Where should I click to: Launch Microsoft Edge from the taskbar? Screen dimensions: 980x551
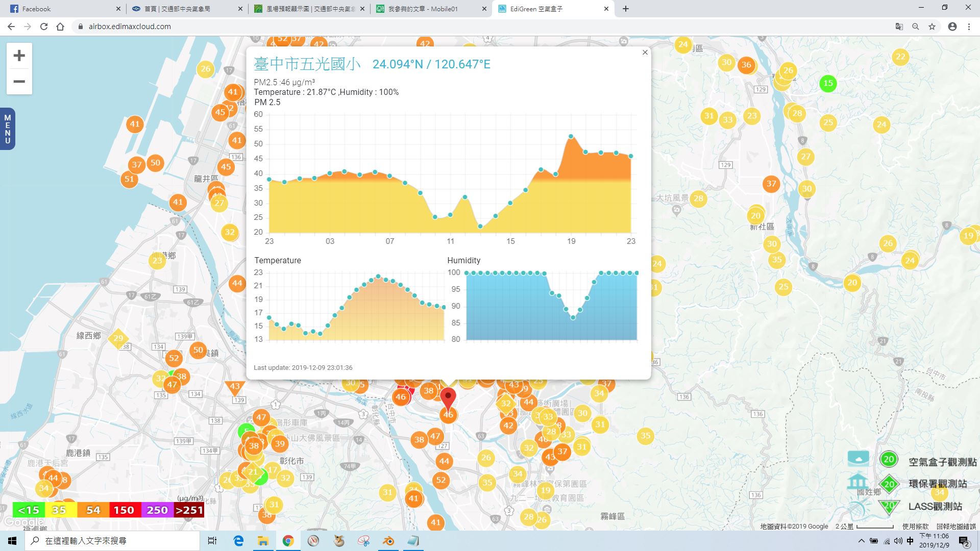[x=238, y=541]
